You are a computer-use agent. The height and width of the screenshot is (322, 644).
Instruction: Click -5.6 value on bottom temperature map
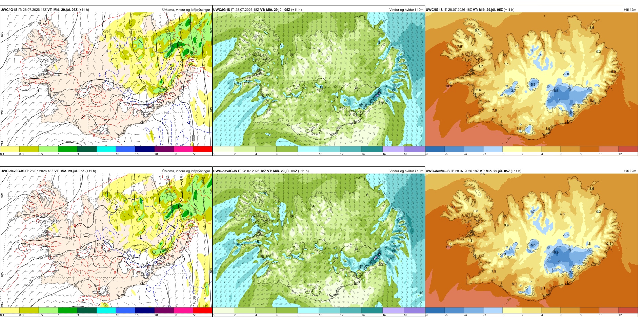[532, 245]
